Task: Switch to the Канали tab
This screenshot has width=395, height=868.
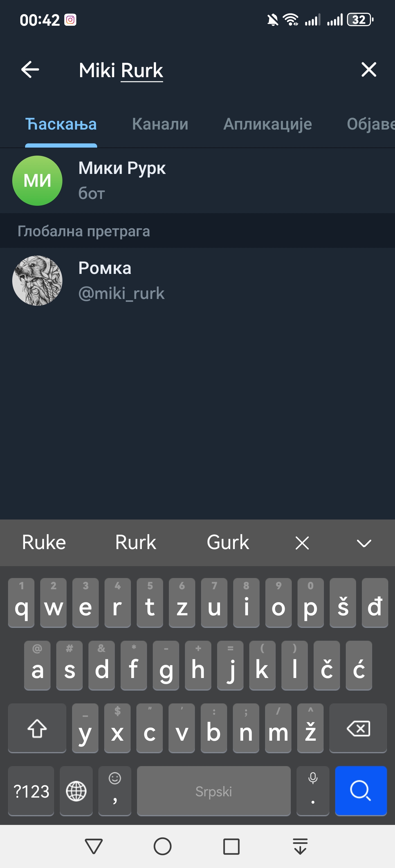Action: click(x=160, y=124)
